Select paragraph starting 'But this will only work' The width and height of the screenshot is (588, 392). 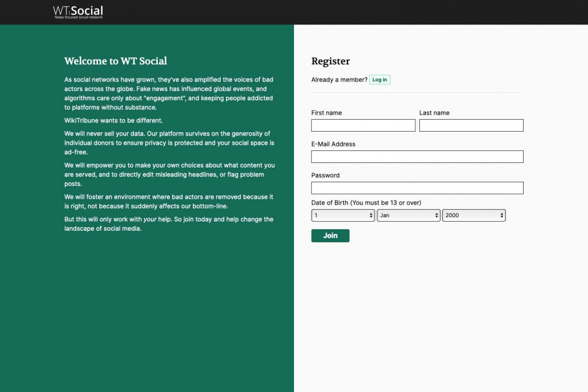tap(169, 224)
